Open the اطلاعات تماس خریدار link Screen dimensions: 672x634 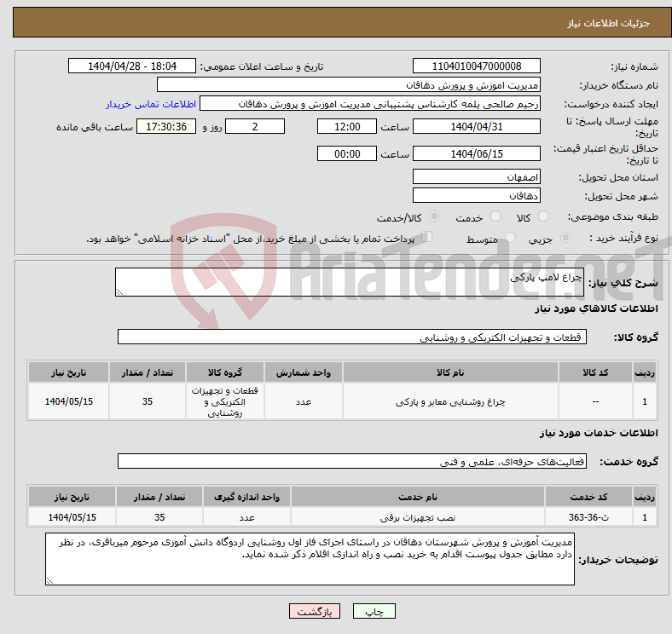click(x=151, y=104)
